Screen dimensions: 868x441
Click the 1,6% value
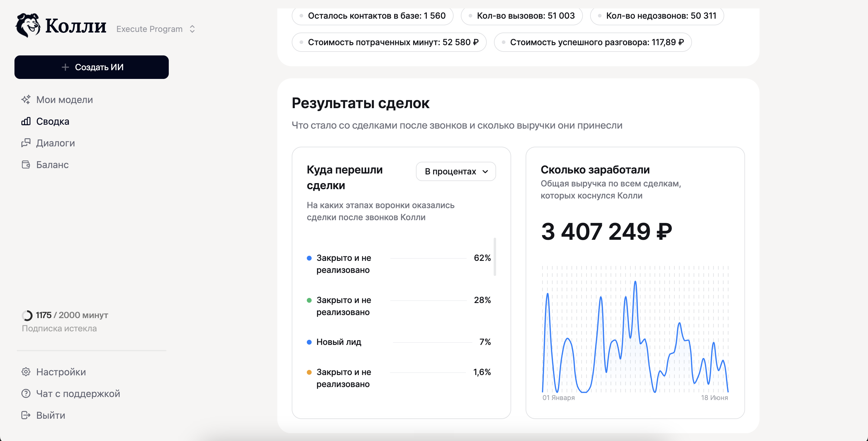(482, 372)
